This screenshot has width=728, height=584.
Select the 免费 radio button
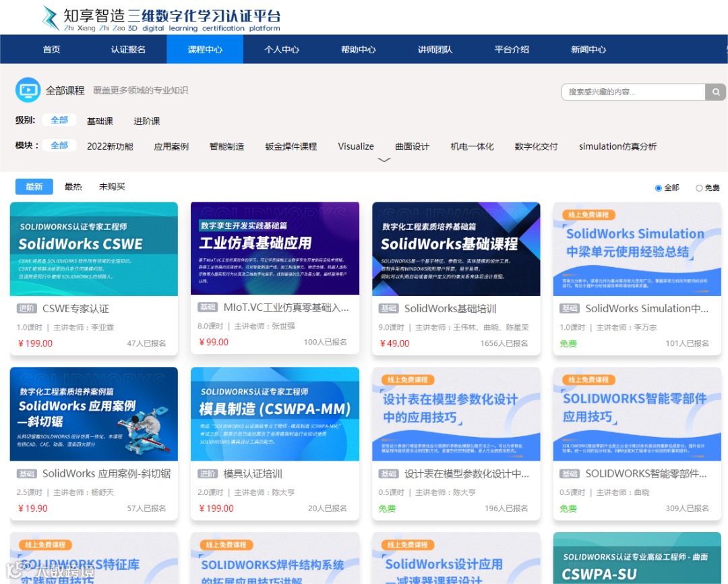(699, 188)
